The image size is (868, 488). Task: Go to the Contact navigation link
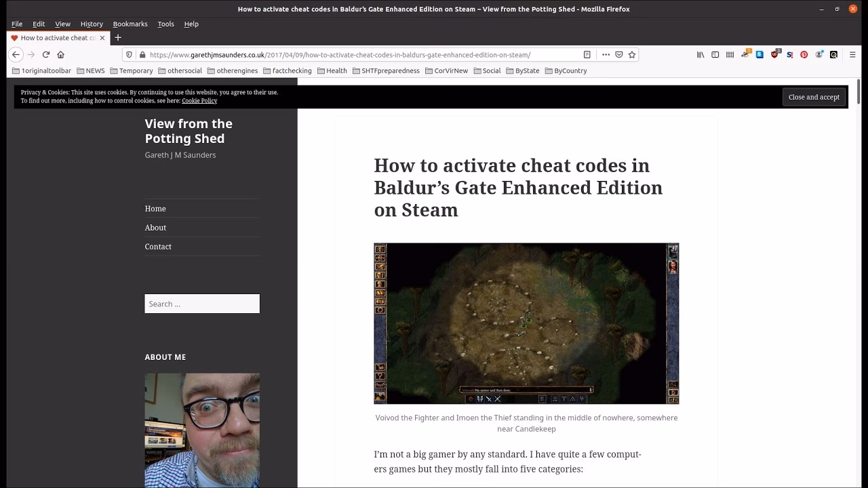coord(158,247)
